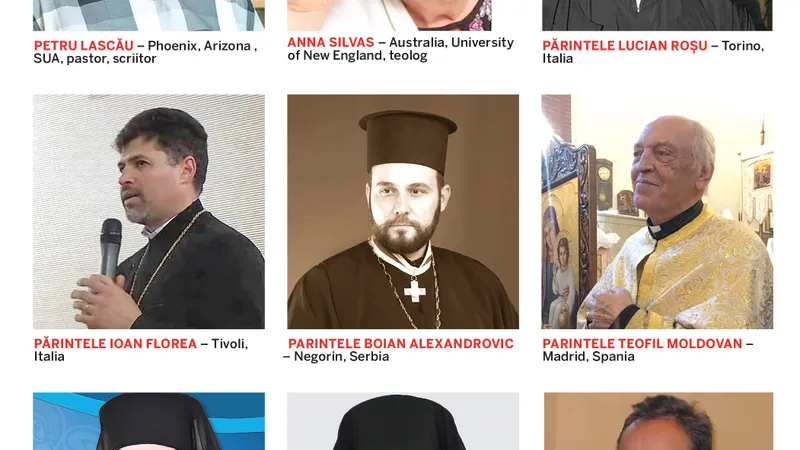Image resolution: width=800 pixels, height=450 pixels.
Task: Open bottom-right photo of dark-haired man
Action: (x=658, y=421)
